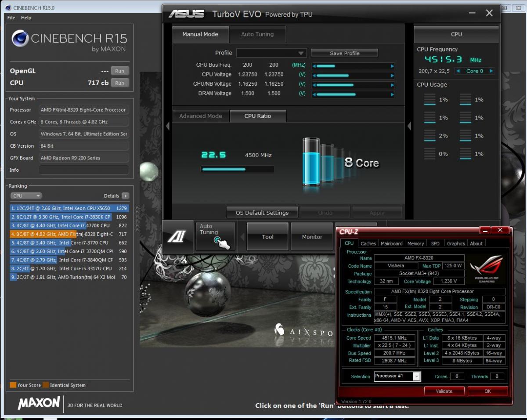Viewport: 527px width, 420px height.
Task: Click the Validate button in CPU-Z
Action: (x=444, y=391)
